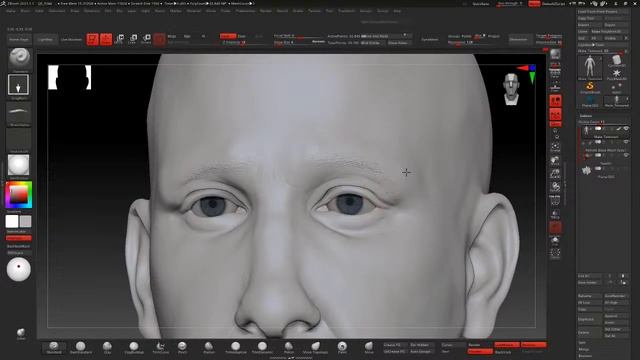Toggle visibility eye of first subtool
The height and width of the screenshot is (360, 640).
click(626, 129)
